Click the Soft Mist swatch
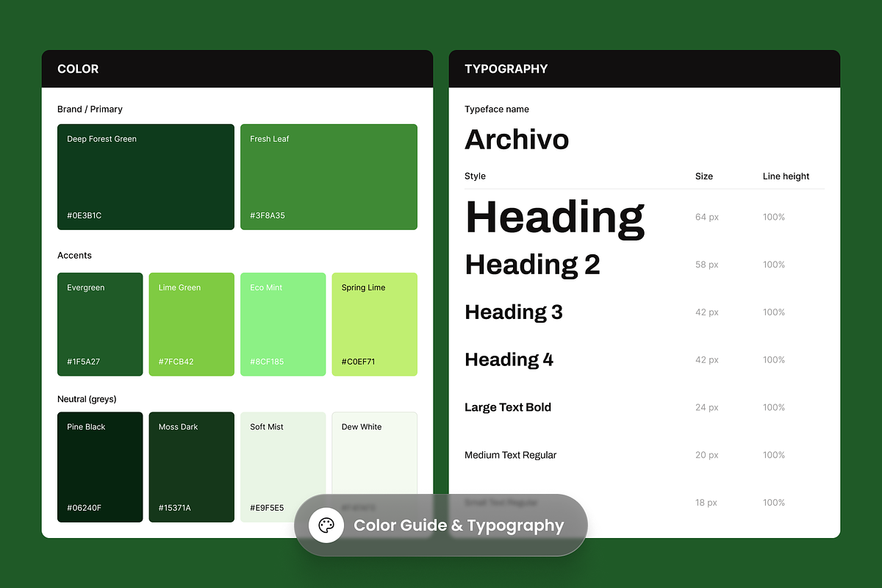 click(x=283, y=467)
